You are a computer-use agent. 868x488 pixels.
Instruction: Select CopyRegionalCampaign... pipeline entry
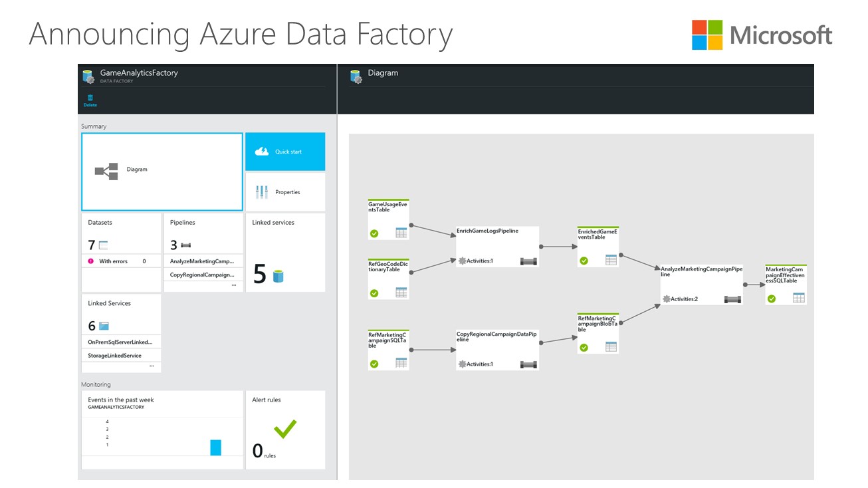tap(202, 275)
